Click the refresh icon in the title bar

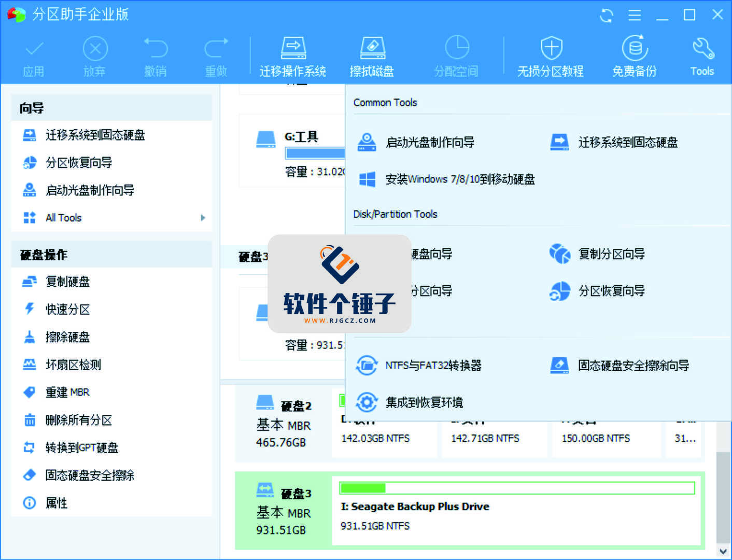(606, 15)
